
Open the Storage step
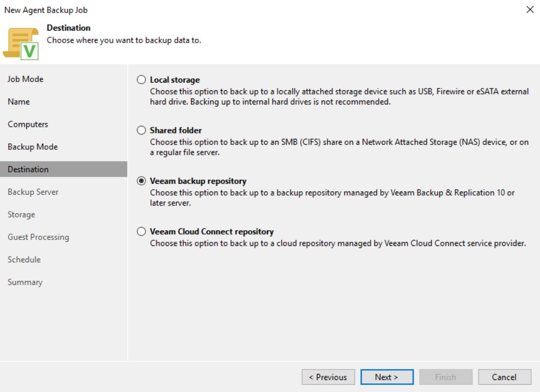[x=21, y=215]
